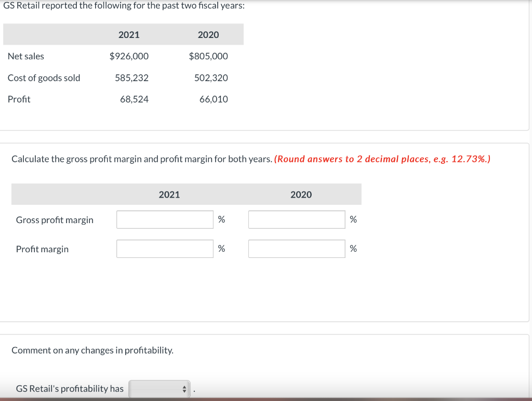Image resolution: width=532 pixels, height=401 pixels.
Task: Select the 2021 net sales value $926,000
Action: point(129,56)
